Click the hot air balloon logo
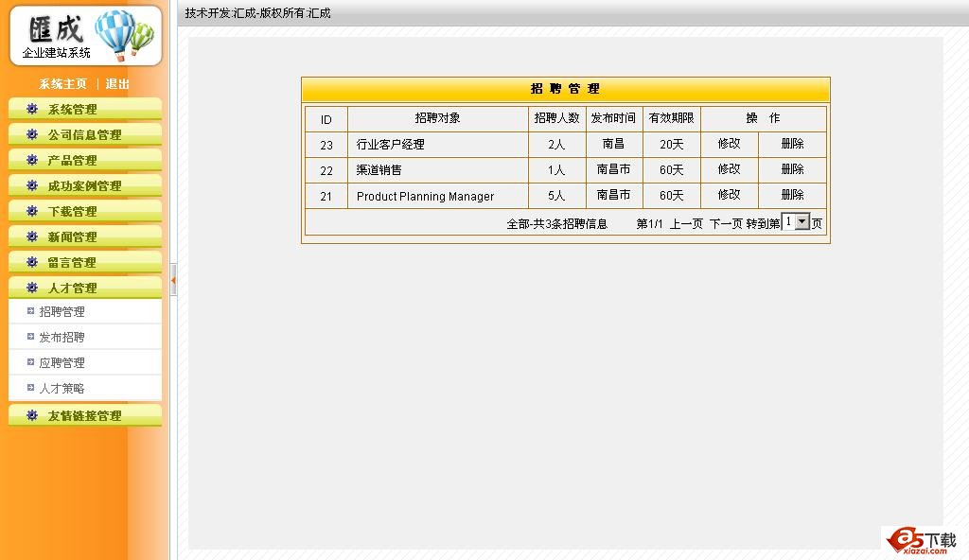969x560 pixels. 123,34
